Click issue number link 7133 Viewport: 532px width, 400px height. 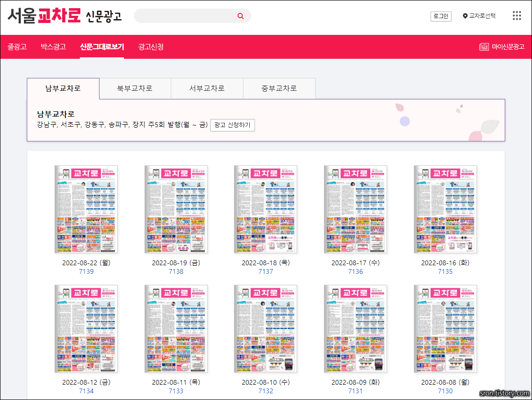click(x=176, y=391)
